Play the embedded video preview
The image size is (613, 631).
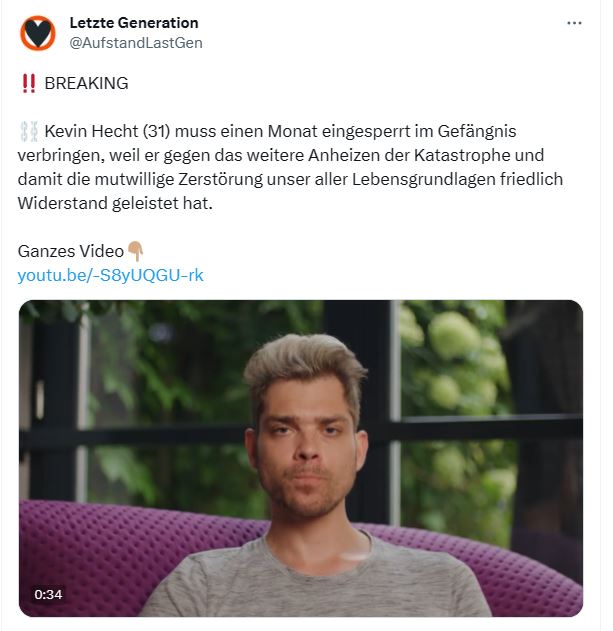301,458
